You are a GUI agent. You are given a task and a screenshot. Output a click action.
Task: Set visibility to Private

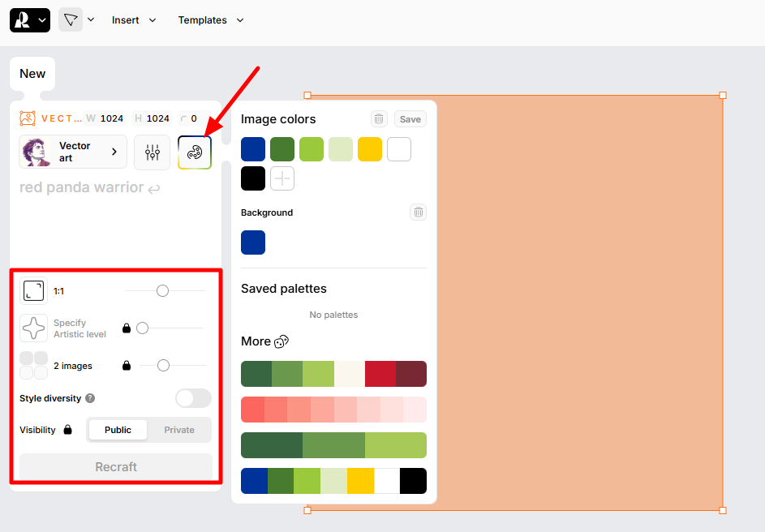tap(179, 430)
